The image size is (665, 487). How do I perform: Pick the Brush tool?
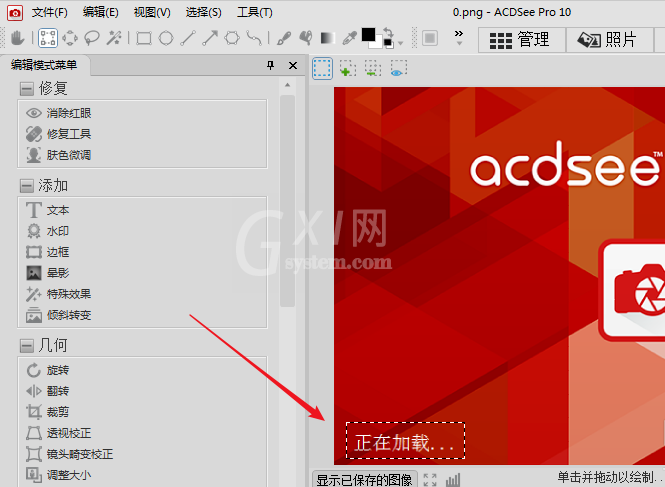[x=284, y=38]
